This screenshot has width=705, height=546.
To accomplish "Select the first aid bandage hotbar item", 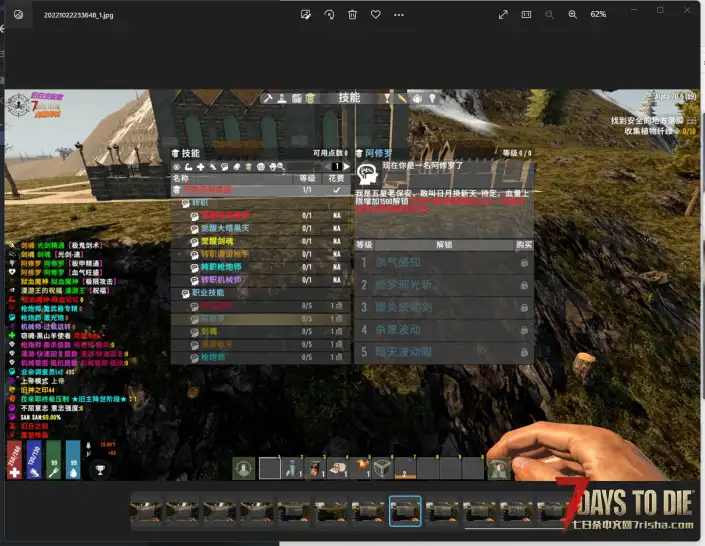I will pos(338,468).
